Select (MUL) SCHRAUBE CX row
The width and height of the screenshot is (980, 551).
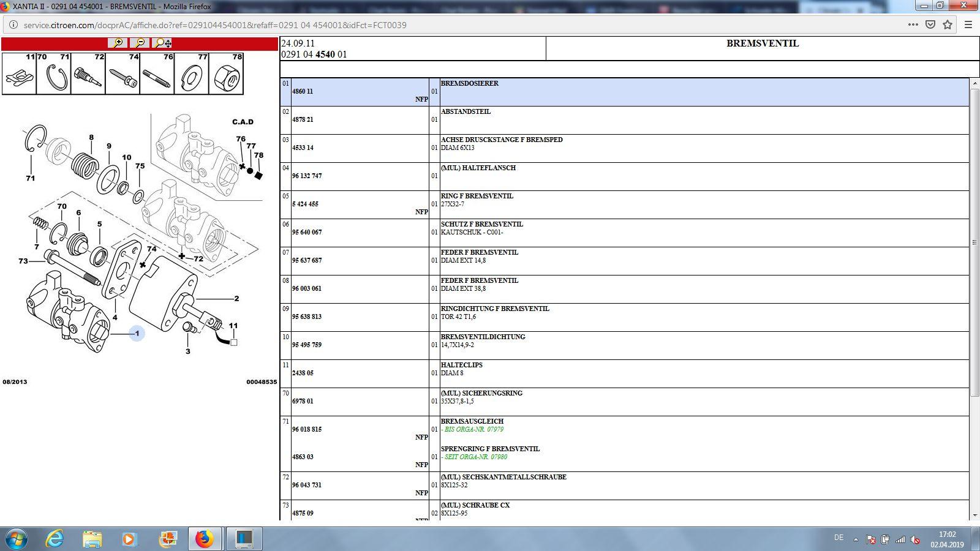tap(625, 511)
